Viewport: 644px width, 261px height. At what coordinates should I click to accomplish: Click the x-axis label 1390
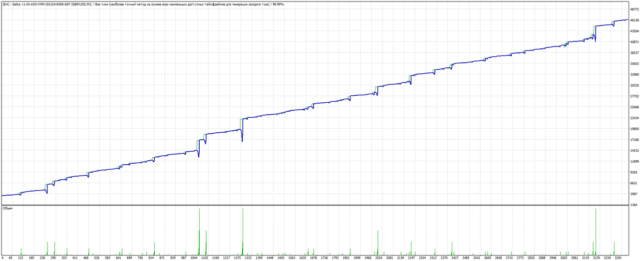pyautogui.click(x=259, y=258)
